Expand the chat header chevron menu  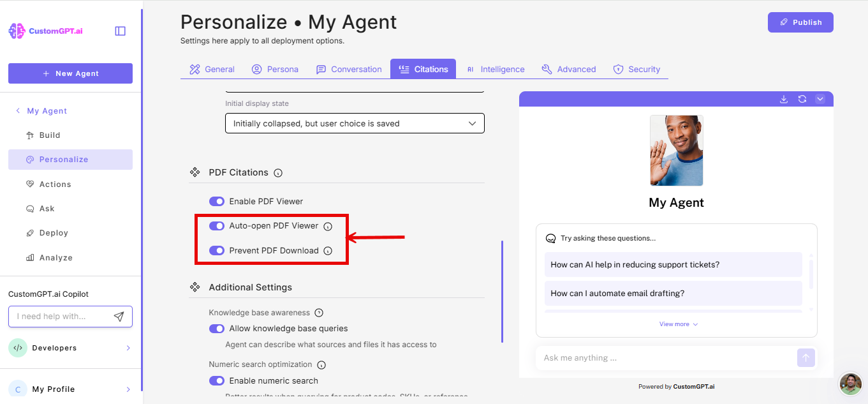click(821, 99)
